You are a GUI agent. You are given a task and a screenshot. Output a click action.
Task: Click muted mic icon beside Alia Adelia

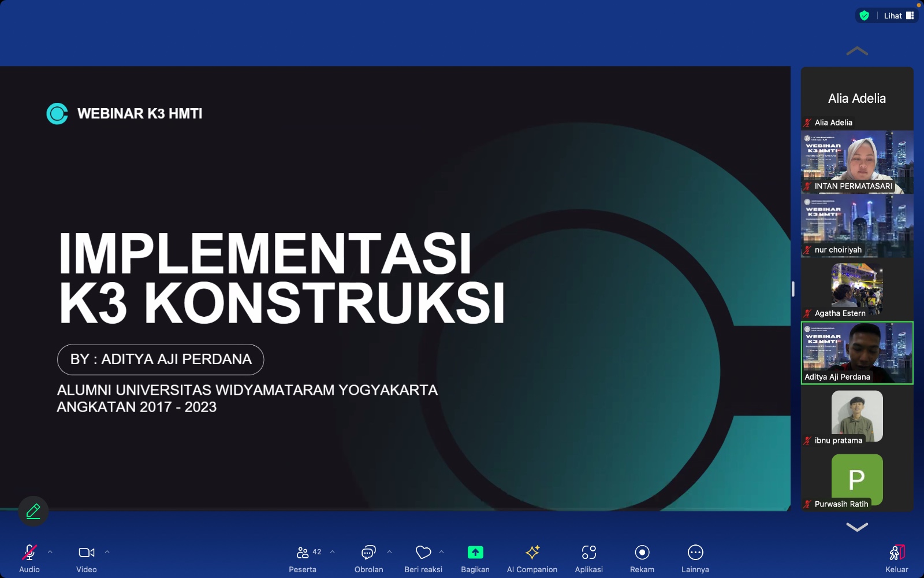[x=807, y=123]
